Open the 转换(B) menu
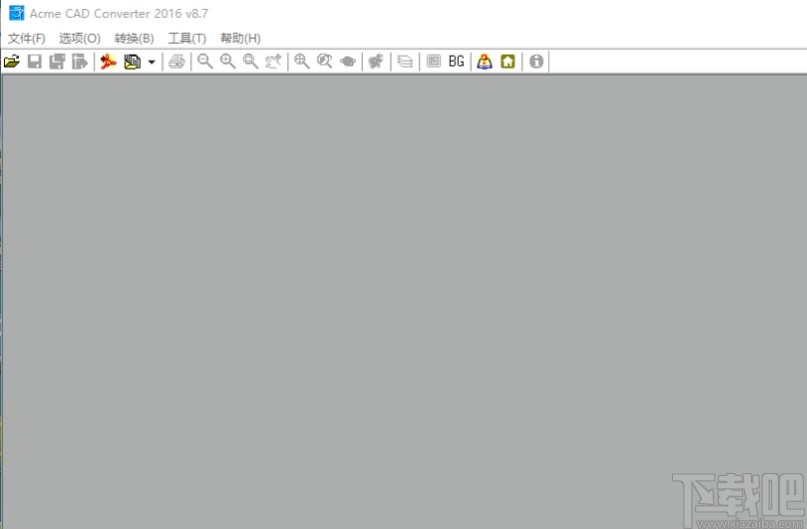 click(x=134, y=39)
